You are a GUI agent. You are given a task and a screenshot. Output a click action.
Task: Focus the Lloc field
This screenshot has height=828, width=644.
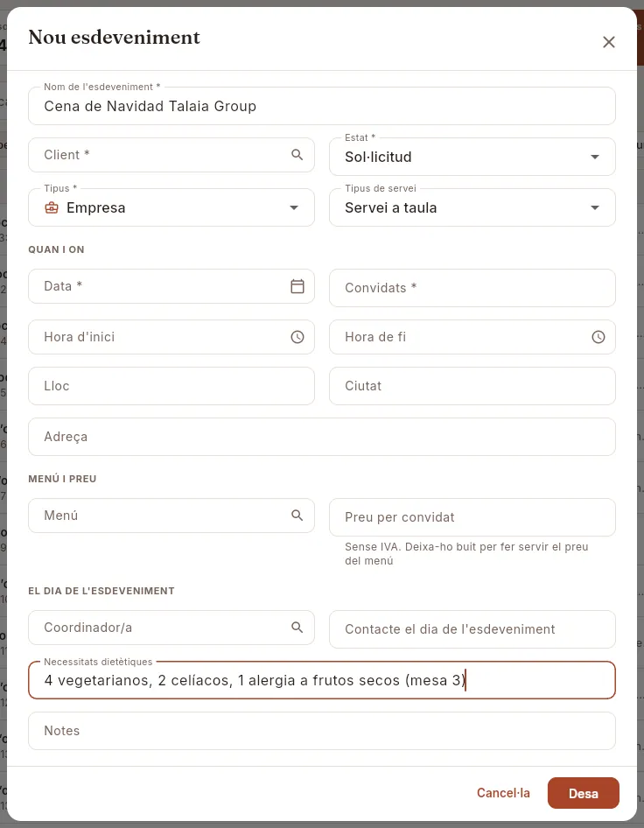171,386
